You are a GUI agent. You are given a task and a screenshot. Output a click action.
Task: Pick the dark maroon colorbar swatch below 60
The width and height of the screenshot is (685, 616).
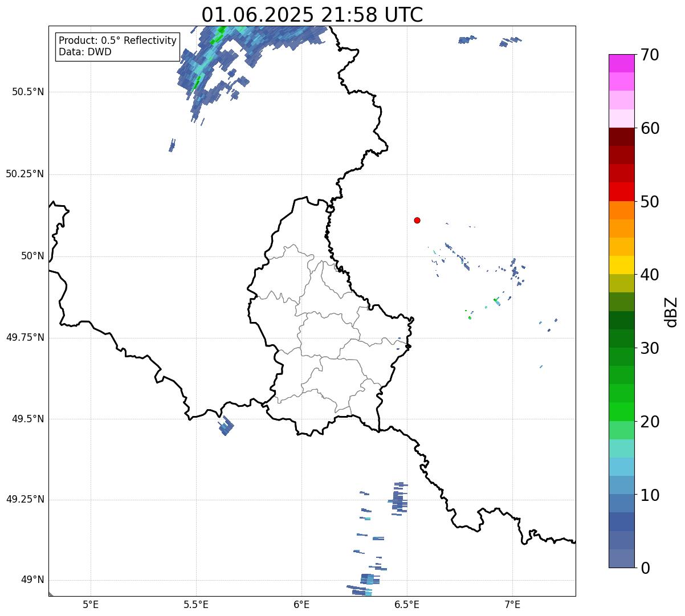click(621, 137)
